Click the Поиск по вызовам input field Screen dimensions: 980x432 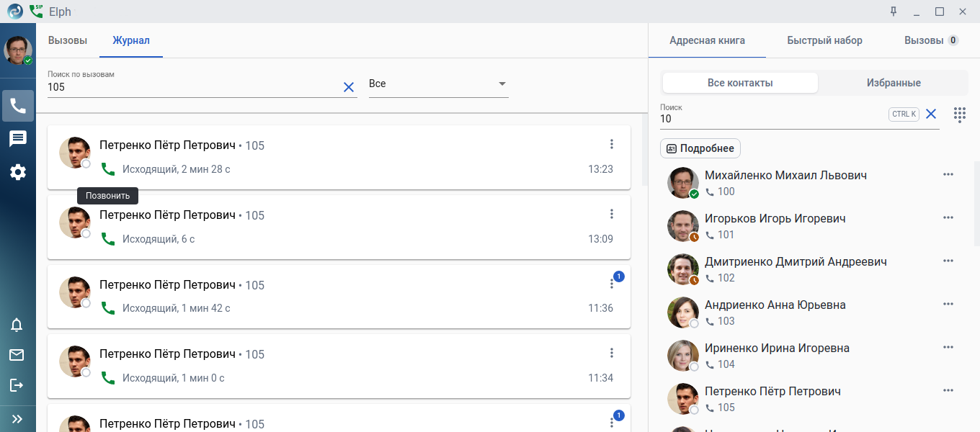point(193,87)
